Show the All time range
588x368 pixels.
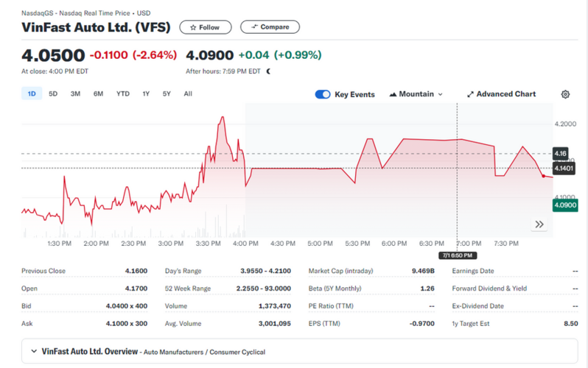[188, 93]
